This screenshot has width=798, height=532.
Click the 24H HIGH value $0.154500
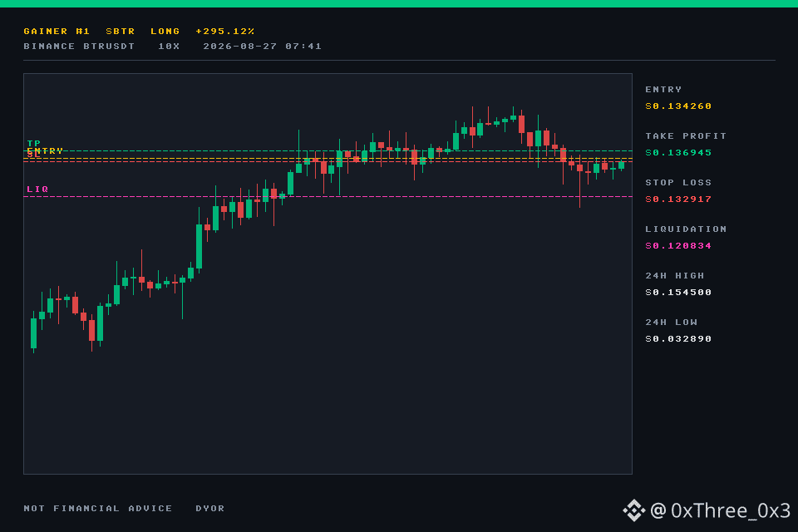tap(678, 293)
